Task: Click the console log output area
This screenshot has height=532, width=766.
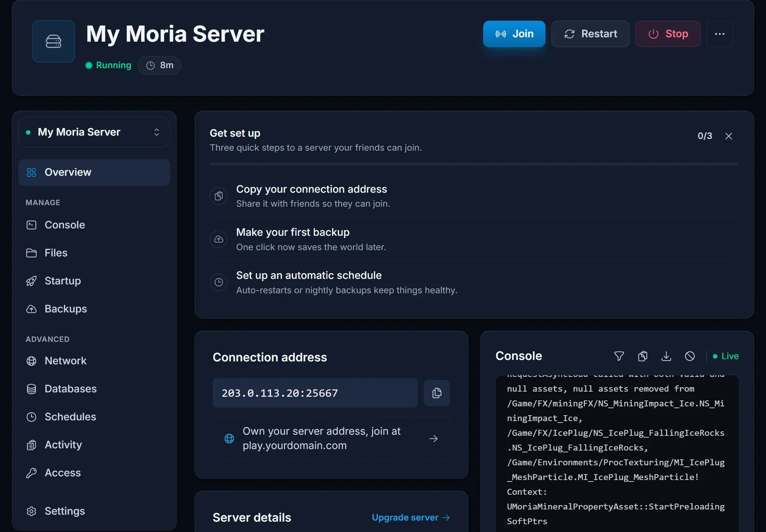Action: pos(617,453)
